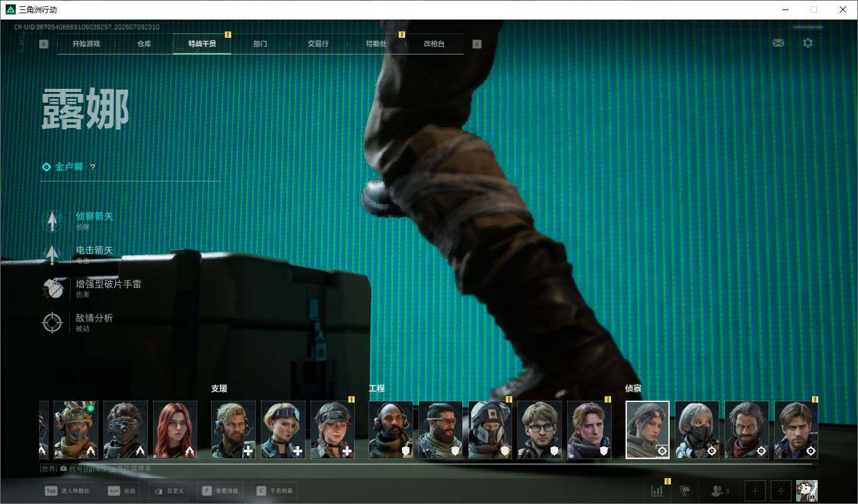Open the settings gear icon
Image resolution: width=858 pixels, height=504 pixels.
tap(808, 43)
